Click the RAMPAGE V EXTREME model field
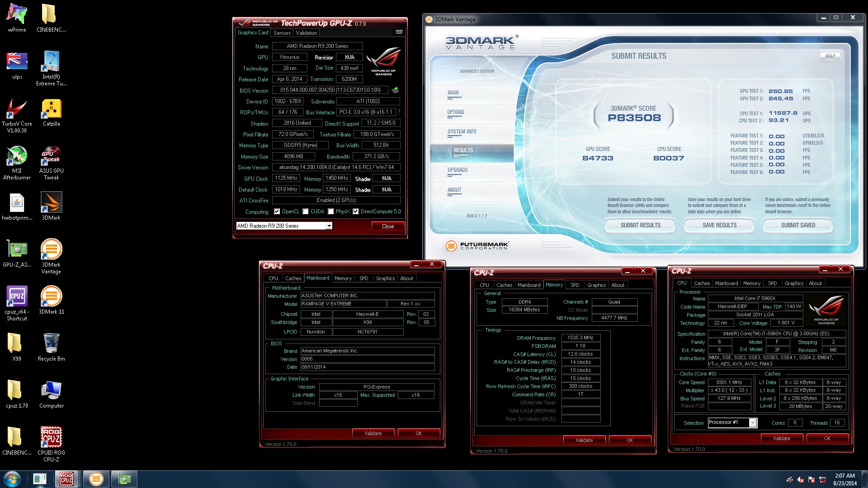868x488 pixels. [343, 304]
